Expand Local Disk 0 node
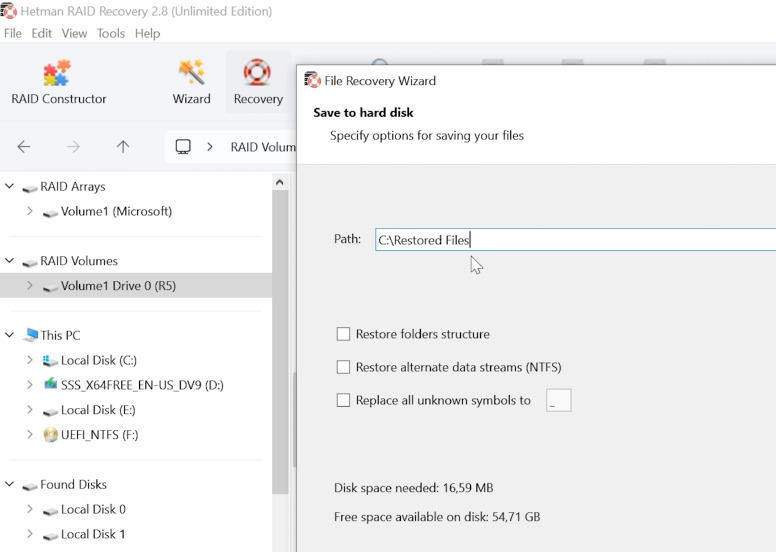The width and height of the screenshot is (776, 552). coord(30,509)
